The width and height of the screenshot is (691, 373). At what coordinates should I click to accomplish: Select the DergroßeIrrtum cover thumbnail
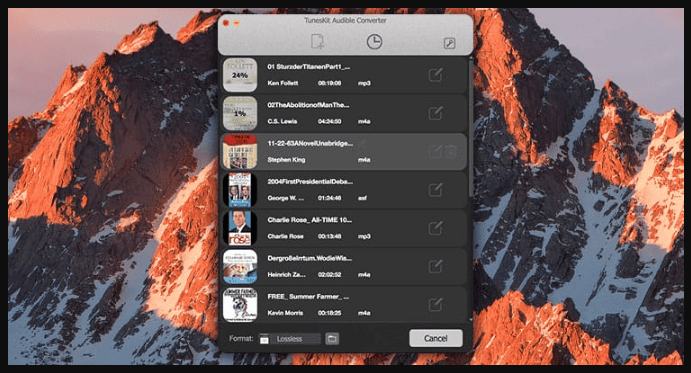point(240,266)
